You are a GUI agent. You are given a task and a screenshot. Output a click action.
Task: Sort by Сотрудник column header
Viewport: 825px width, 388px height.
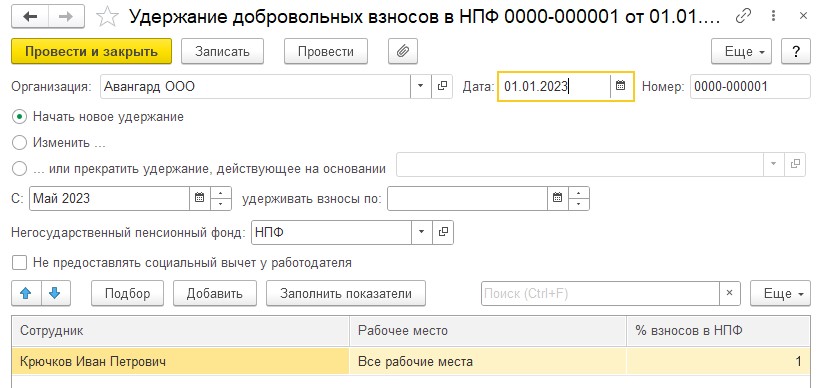pos(180,331)
